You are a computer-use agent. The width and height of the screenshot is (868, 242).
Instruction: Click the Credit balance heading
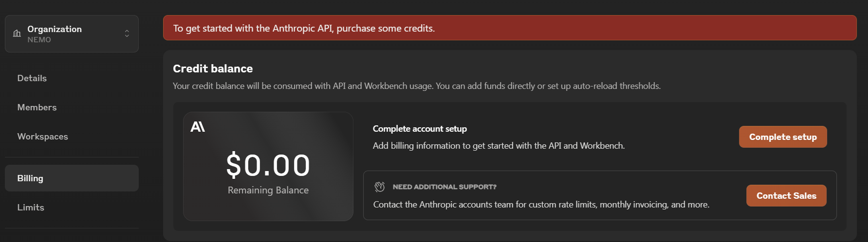click(x=213, y=69)
